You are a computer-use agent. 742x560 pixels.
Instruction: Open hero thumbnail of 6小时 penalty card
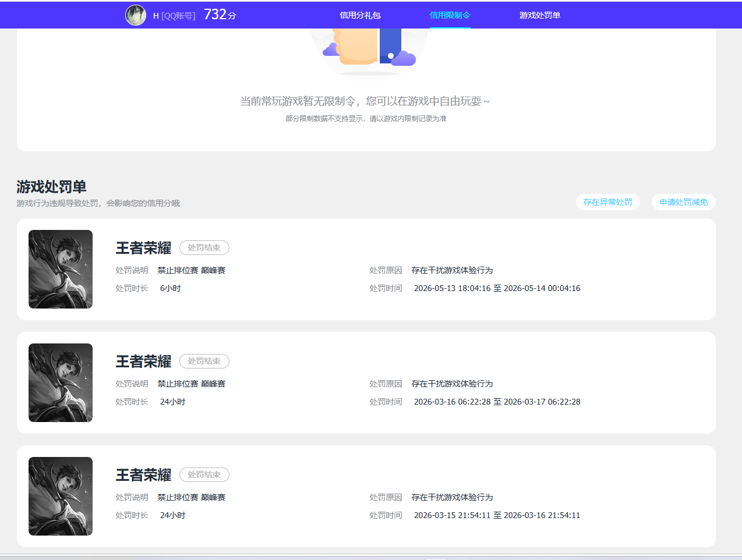[x=61, y=269]
